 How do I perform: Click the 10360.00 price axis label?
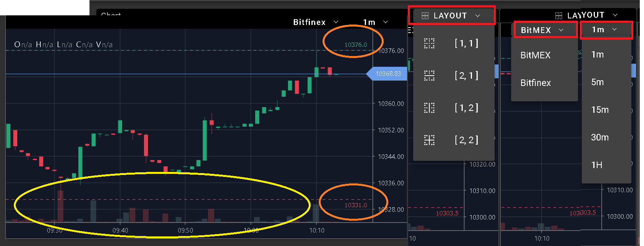click(x=391, y=104)
